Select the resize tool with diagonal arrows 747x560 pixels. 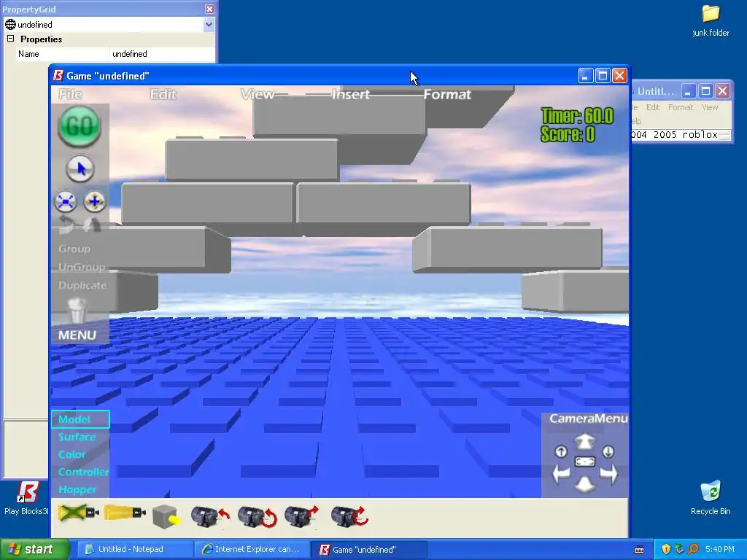(65, 201)
